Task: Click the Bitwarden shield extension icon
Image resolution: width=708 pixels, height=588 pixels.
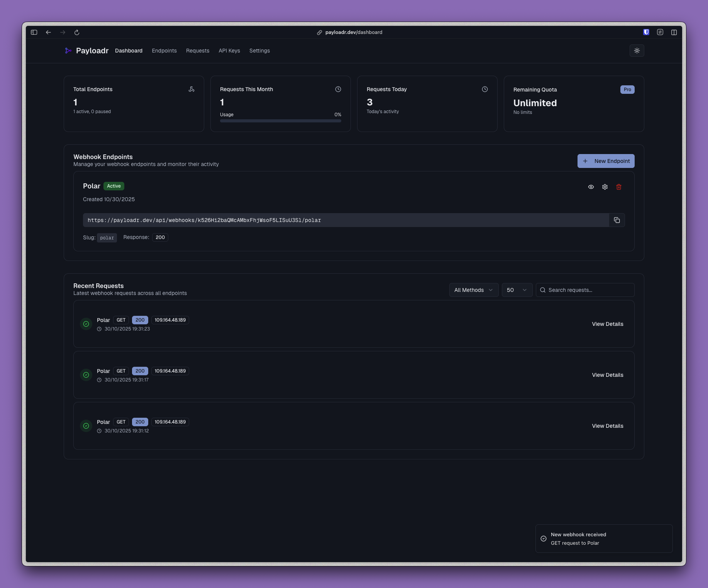Action: [x=645, y=32]
